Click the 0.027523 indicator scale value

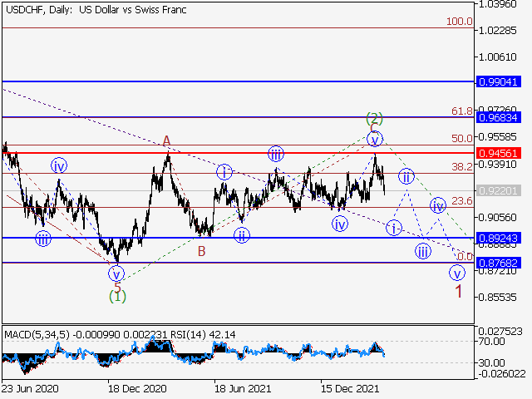click(x=500, y=331)
